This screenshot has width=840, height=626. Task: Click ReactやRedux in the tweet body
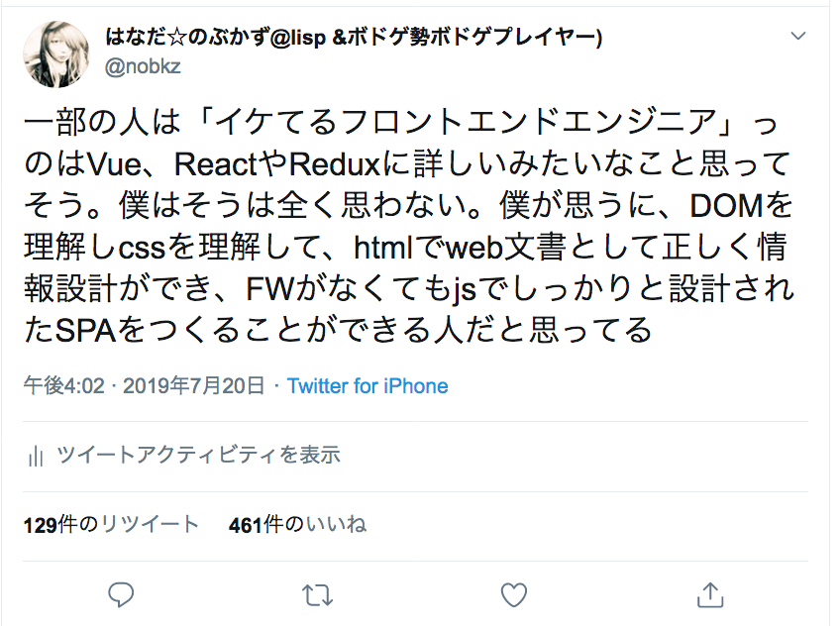pyautogui.click(x=276, y=164)
